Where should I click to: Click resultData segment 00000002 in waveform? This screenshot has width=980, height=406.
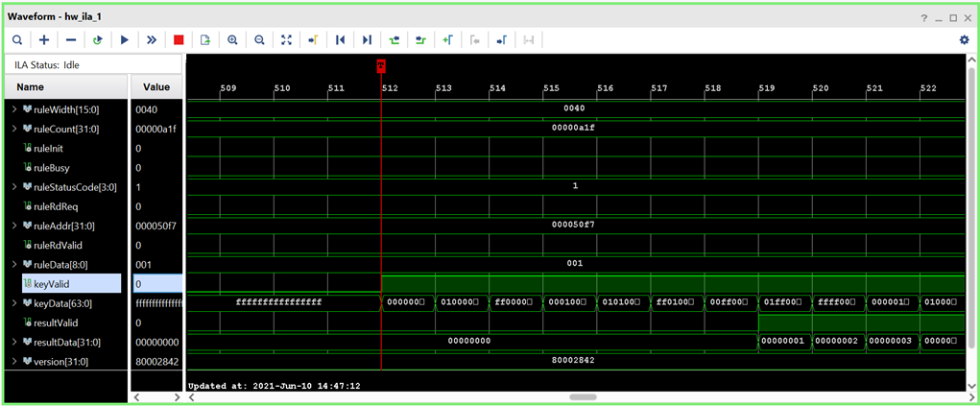click(x=838, y=341)
